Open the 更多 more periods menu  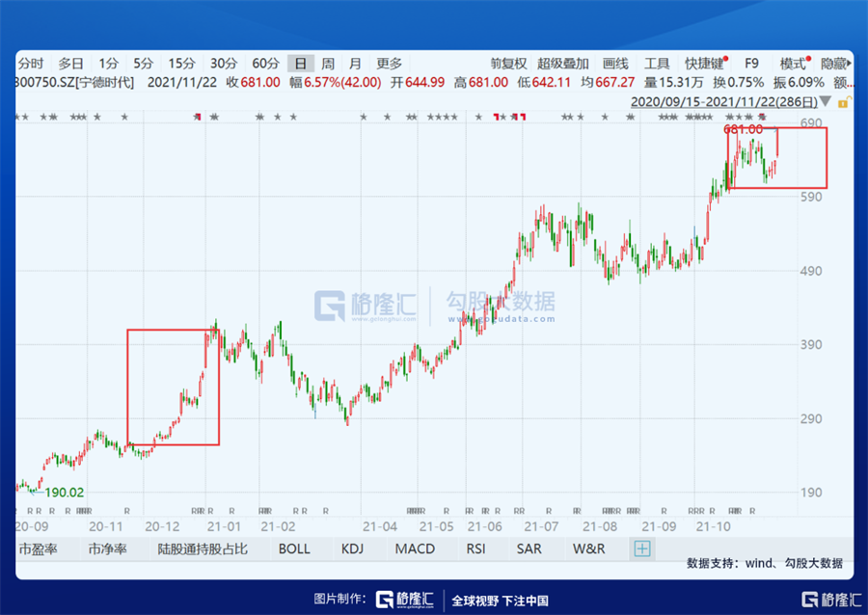coord(390,64)
